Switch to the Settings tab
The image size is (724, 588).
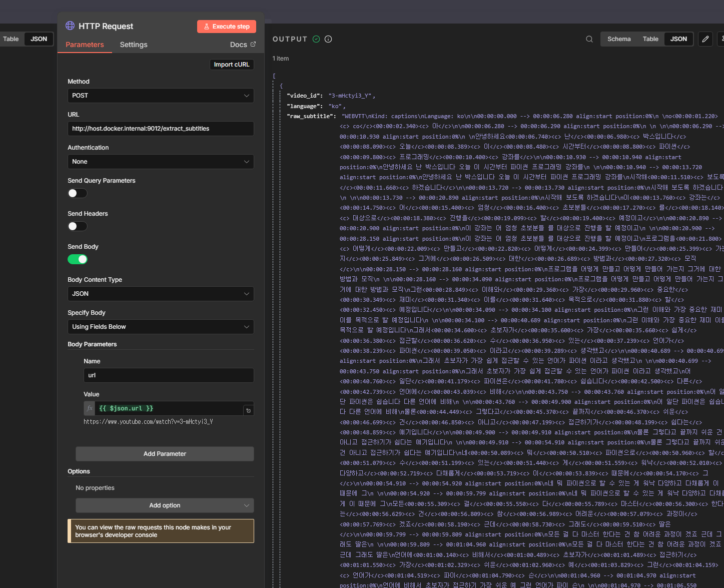[x=134, y=45]
